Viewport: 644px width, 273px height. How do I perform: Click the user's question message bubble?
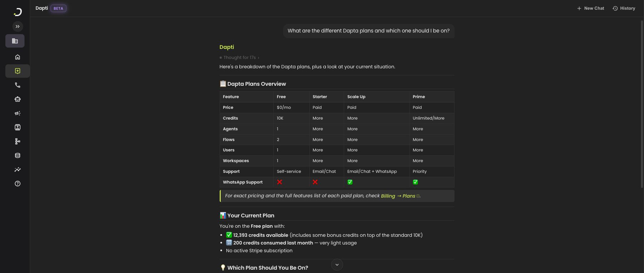[369, 31]
